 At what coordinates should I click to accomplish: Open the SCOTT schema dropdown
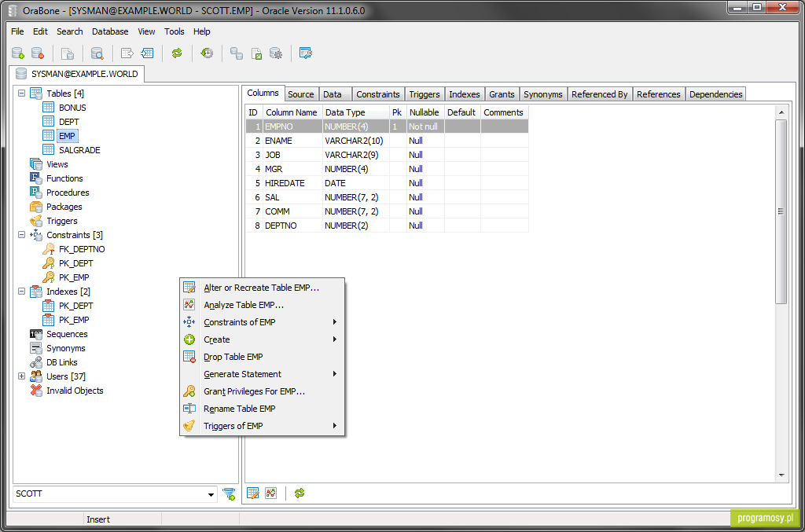(x=211, y=494)
